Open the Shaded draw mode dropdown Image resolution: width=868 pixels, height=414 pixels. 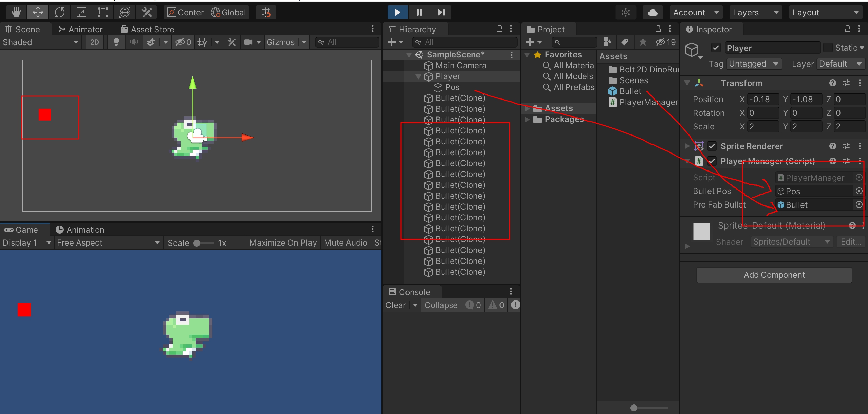pos(41,42)
